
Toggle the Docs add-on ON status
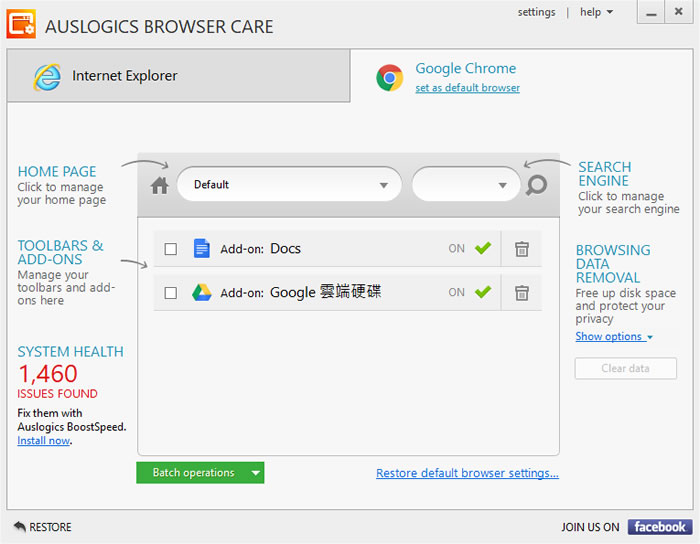click(471, 249)
